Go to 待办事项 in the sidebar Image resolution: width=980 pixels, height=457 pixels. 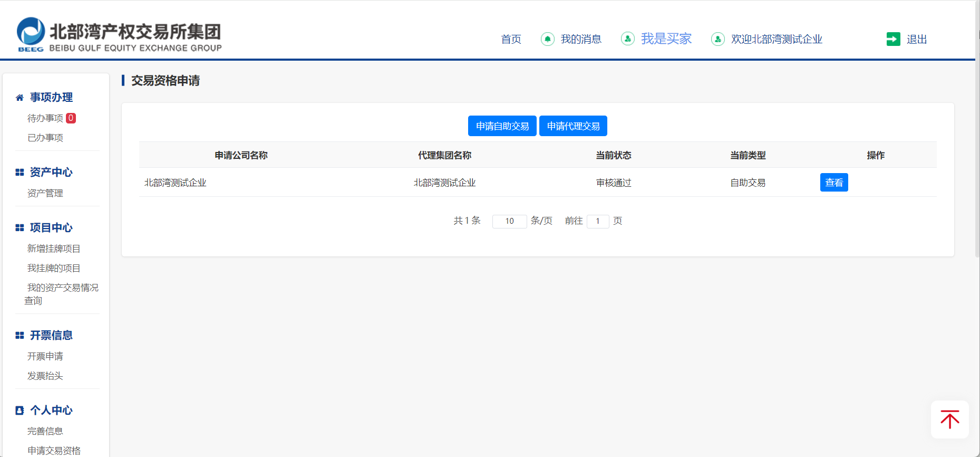tap(45, 118)
